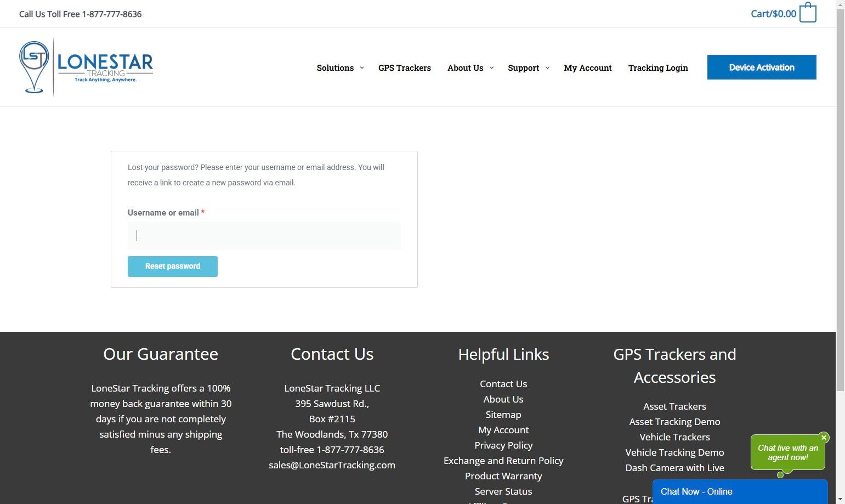Expand the Support menu chevron
The height and width of the screenshot is (504, 845).
pos(547,68)
